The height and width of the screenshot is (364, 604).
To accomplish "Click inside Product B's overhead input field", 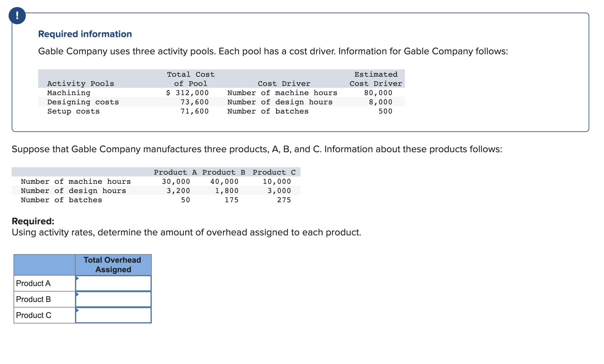I will coord(114,299).
